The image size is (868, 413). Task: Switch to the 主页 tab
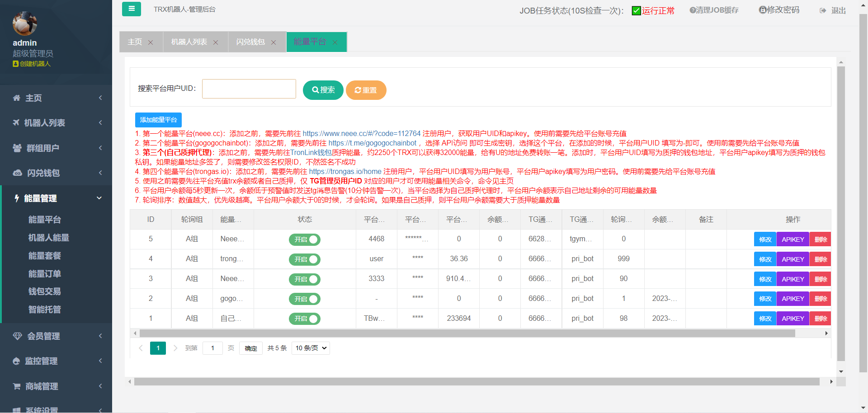click(x=135, y=42)
